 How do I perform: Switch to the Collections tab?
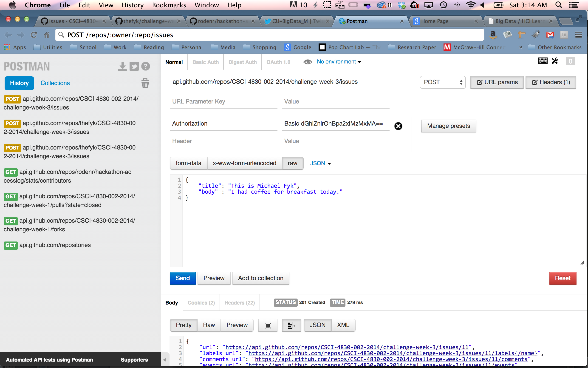tap(55, 83)
